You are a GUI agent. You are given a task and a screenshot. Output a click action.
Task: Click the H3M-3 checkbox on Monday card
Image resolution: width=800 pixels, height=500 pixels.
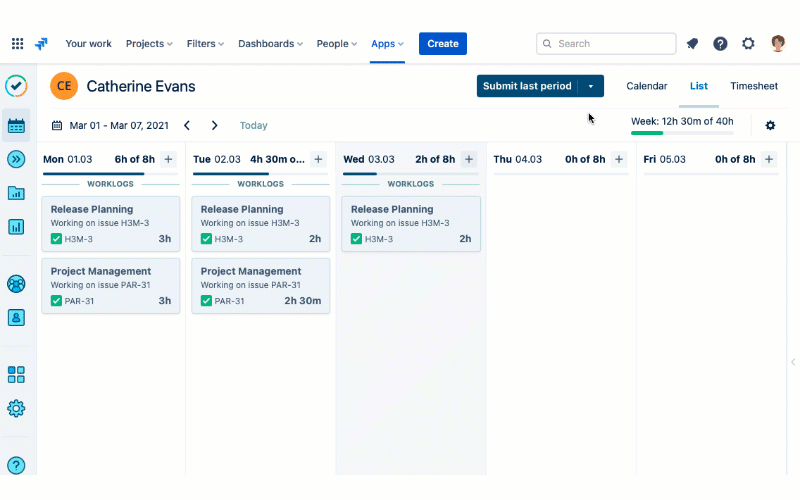click(57, 239)
